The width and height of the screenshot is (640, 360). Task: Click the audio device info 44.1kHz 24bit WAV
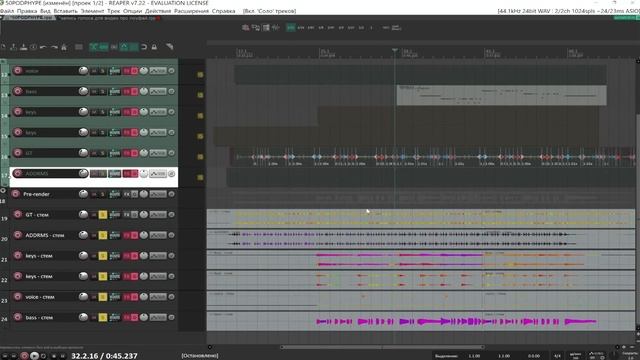(568, 11)
